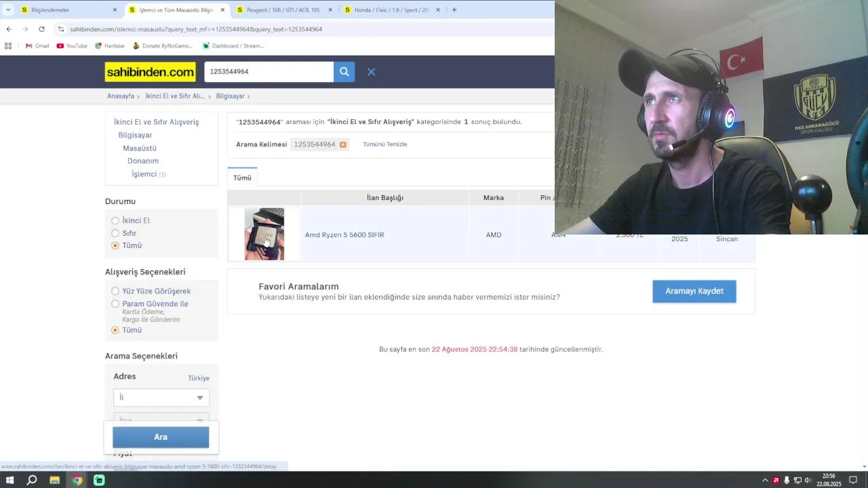Open the notification center icon
The width and height of the screenshot is (868, 488).
(853, 480)
